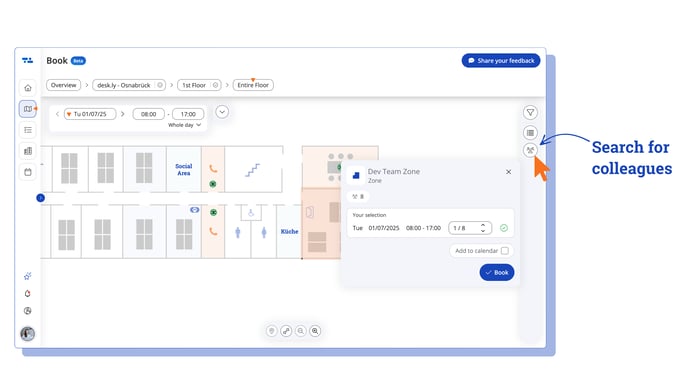Adjust the 1 / 8 seat count stepper
The image size is (688, 387).
point(470,228)
